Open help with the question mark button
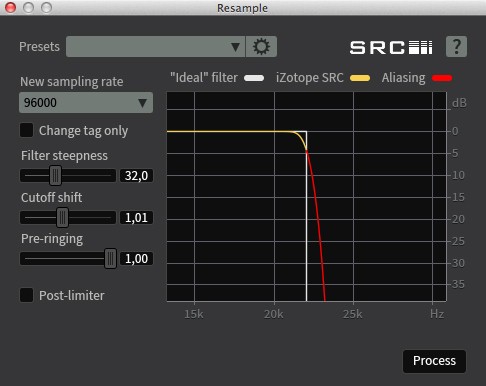Image resolution: width=486 pixels, height=386 pixels. [456, 47]
